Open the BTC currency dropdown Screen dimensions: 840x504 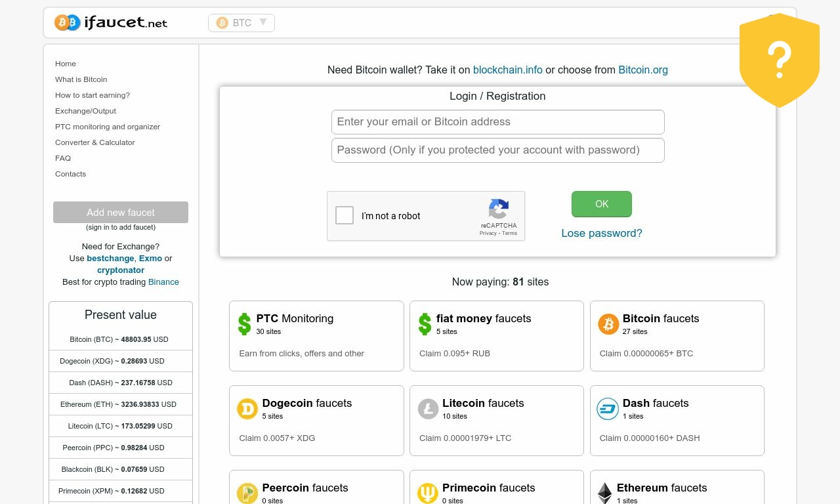(x=241, y=23)
